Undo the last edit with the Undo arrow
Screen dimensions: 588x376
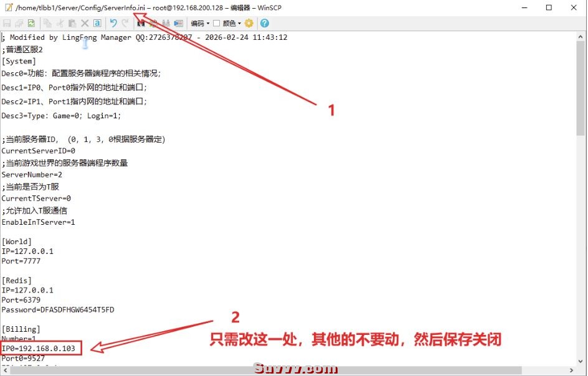point(113,23)
